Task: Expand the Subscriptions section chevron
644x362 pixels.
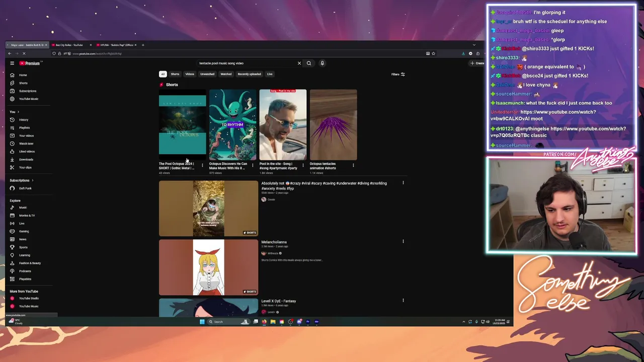Action: (33, 180)
